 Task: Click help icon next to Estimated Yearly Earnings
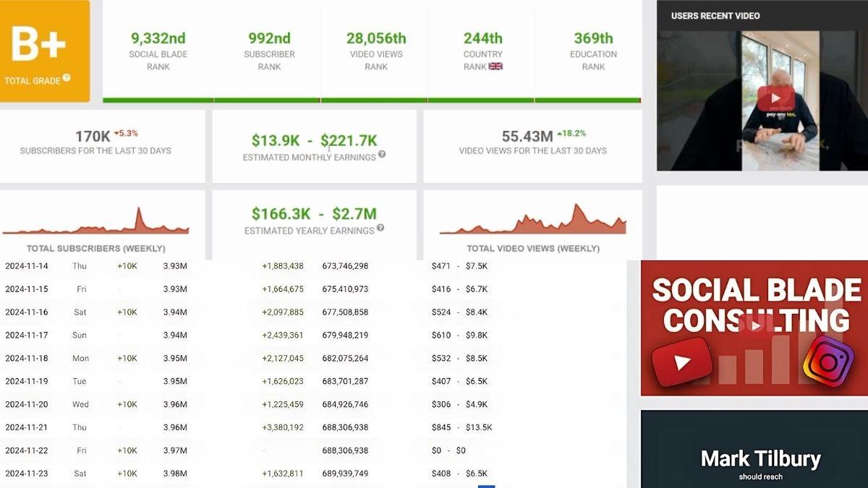380,228
